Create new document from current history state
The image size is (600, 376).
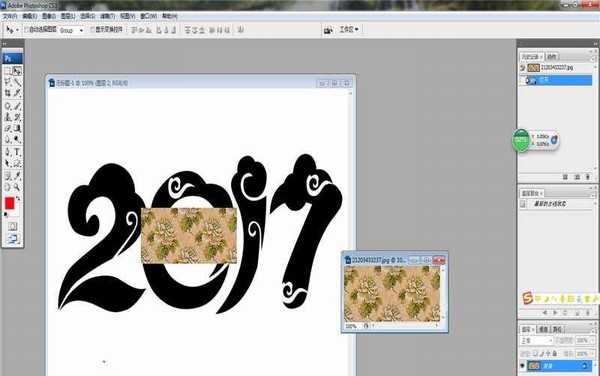(x=565, y=177)
